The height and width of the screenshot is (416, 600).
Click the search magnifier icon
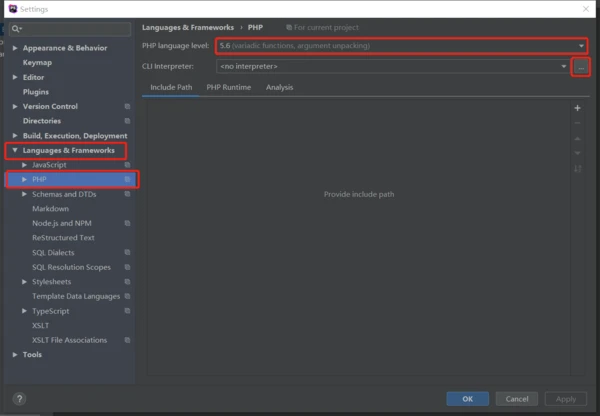(16, 29)
